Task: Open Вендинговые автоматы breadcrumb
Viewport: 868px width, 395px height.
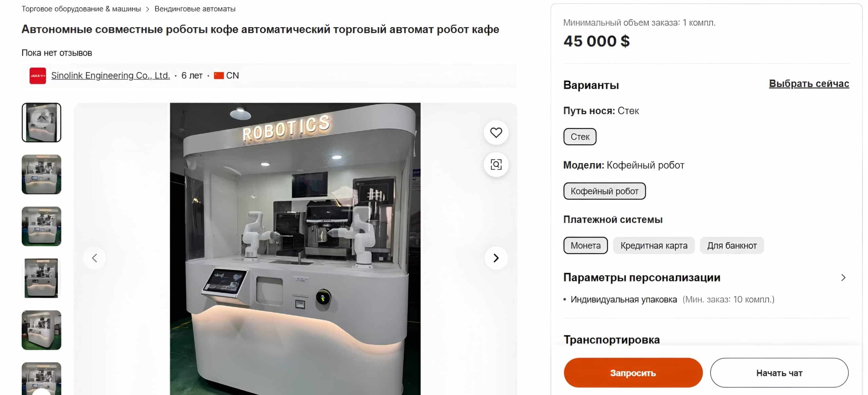Action: coord(195,9)
